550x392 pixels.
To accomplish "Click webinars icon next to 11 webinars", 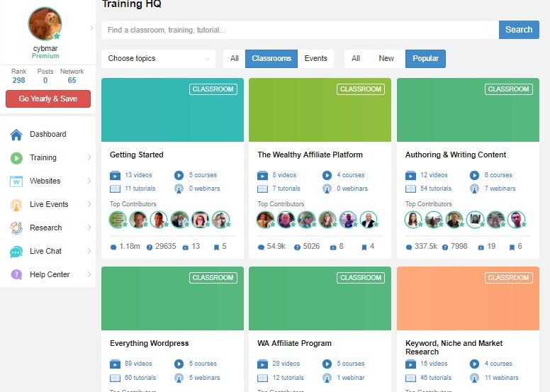I will click(x=475, y=378).
